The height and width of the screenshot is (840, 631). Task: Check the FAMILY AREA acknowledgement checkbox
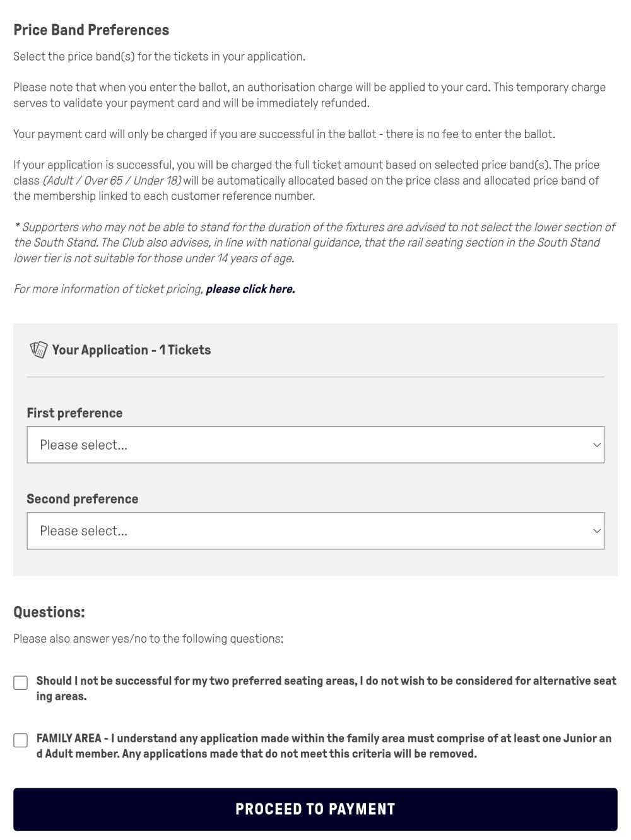coord(21,740)
